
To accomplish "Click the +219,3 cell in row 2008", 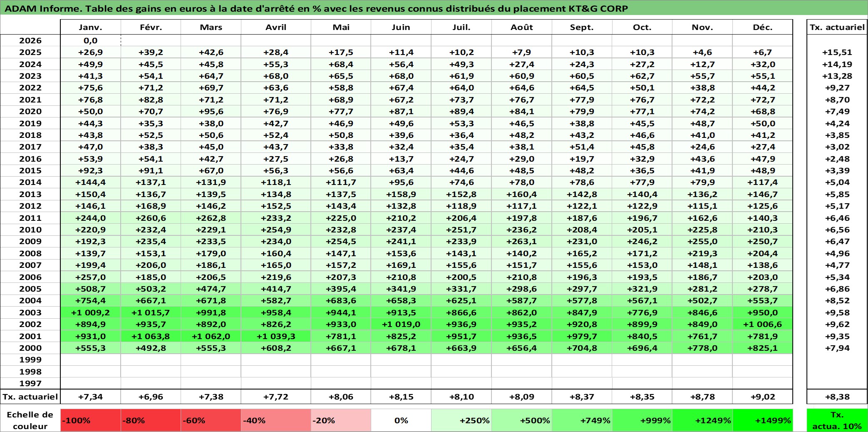I will 702,253.
